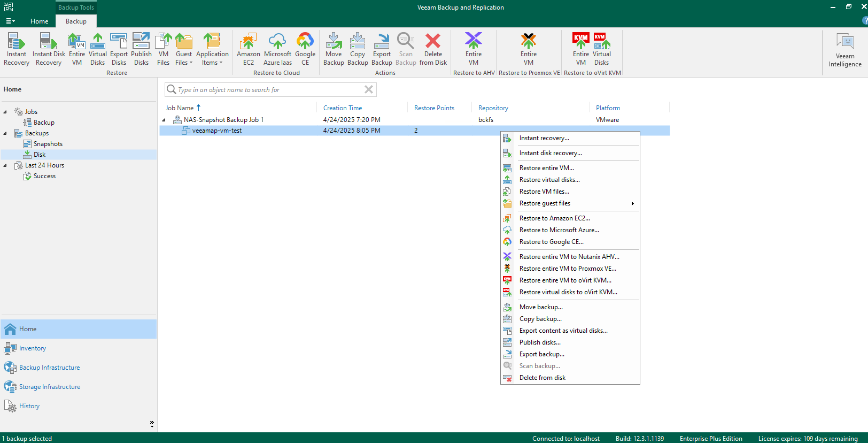Select Instant Disk Recovery in ribbon

pyautogui.click(x=49, y=49)
